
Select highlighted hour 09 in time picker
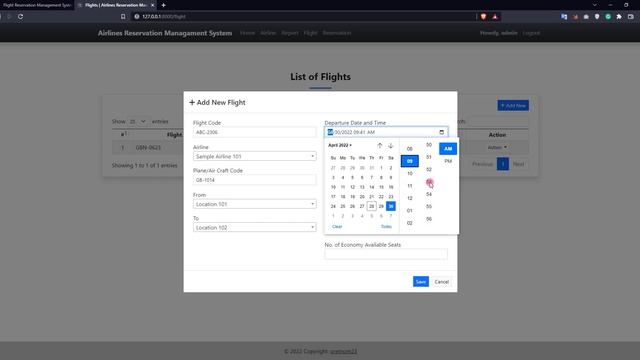(410, 161)
